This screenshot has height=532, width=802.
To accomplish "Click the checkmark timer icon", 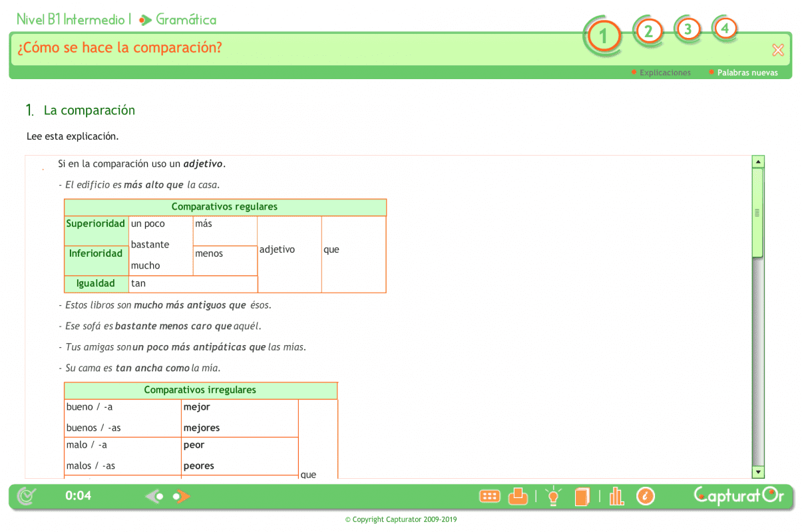I will tap(25, 496).
